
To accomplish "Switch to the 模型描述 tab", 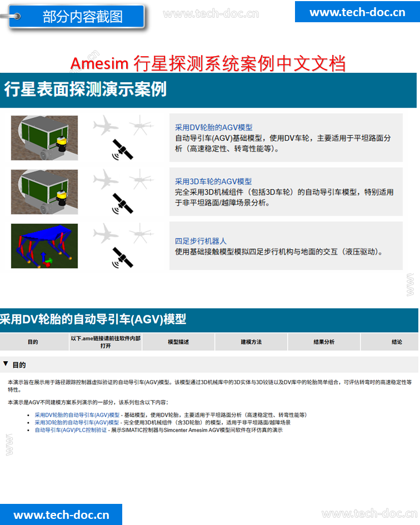I will click(x=178, y=342).
